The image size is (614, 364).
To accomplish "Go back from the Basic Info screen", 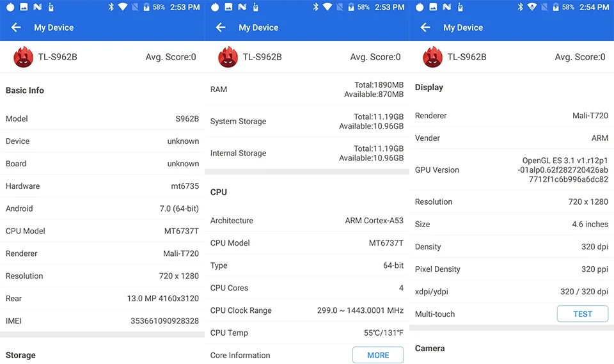I will (x=15, y=28).
